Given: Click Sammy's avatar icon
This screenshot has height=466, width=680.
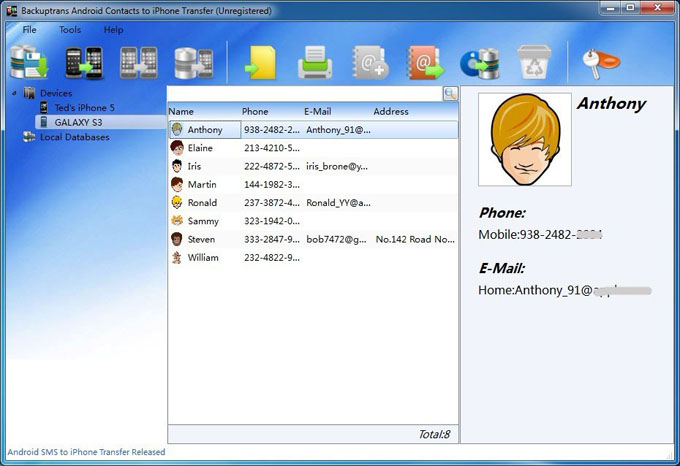Looking at the screenshot, I should coord(177,221).
